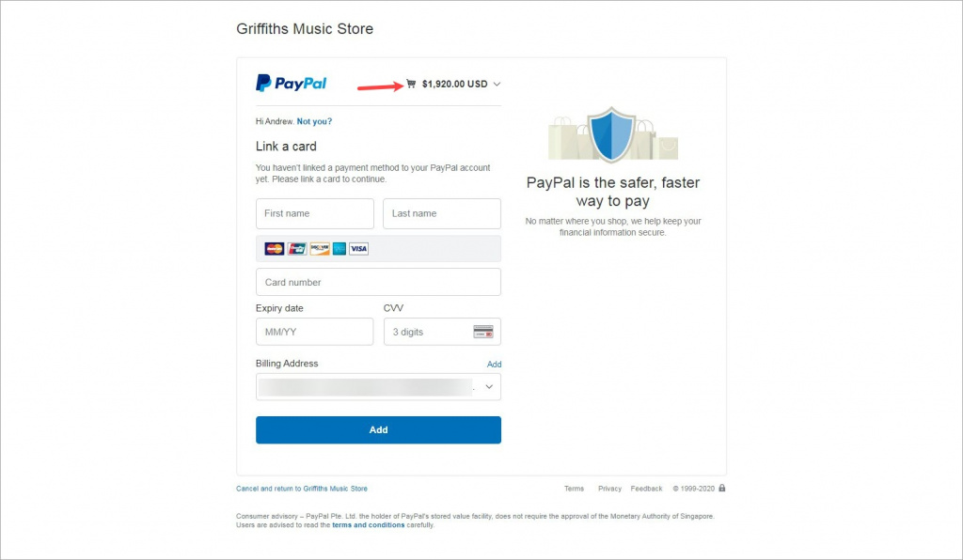Open Cancel and return to Griffiths Music Store
This screenshot has width=963, height=560.
[x=302, y=489]
